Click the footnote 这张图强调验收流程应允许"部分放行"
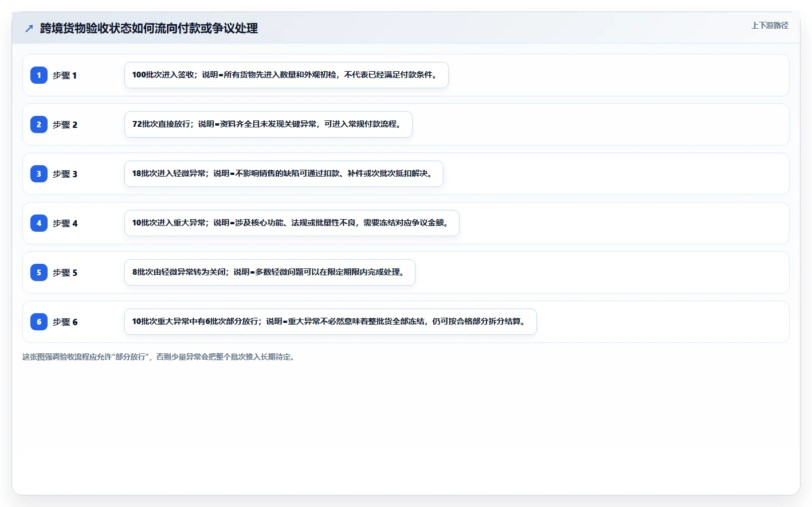Viewport: 812px width, 507px height. [x=159, y=357]
